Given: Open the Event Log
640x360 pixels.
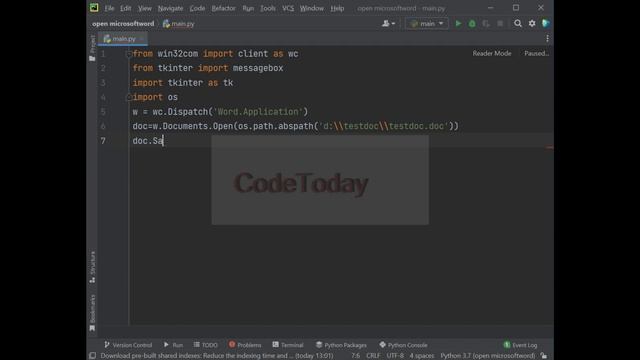Looking at the screenshot, I should [520, 345].
